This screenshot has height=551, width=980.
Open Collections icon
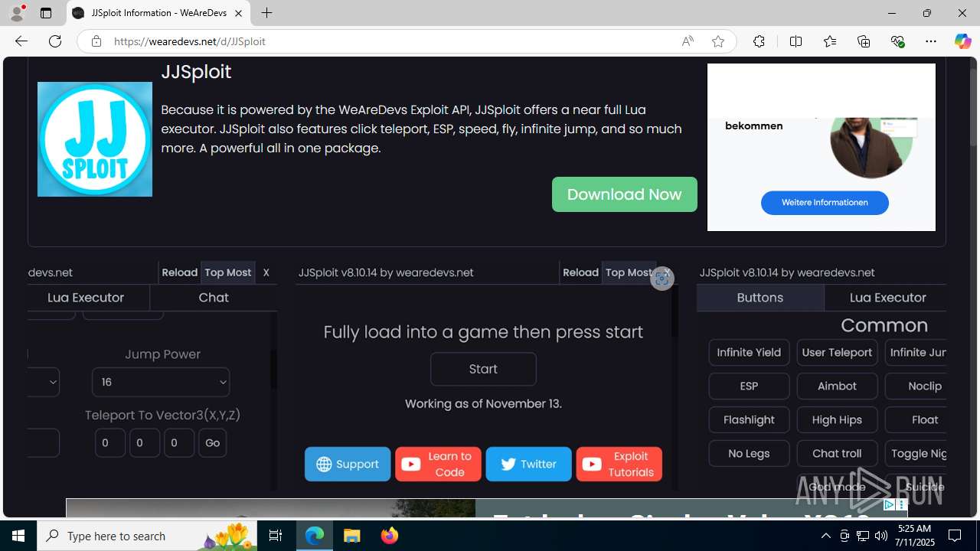(864, 41)
